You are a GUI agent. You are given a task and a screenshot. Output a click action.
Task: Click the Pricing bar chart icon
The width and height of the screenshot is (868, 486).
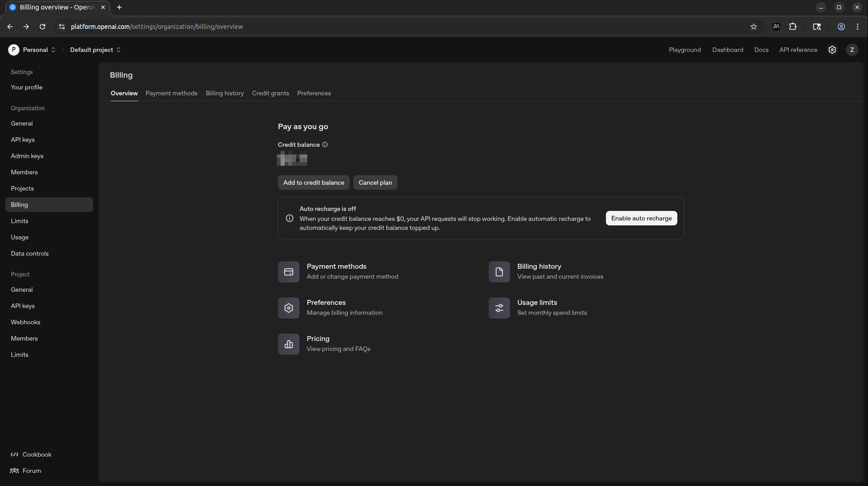289,344
